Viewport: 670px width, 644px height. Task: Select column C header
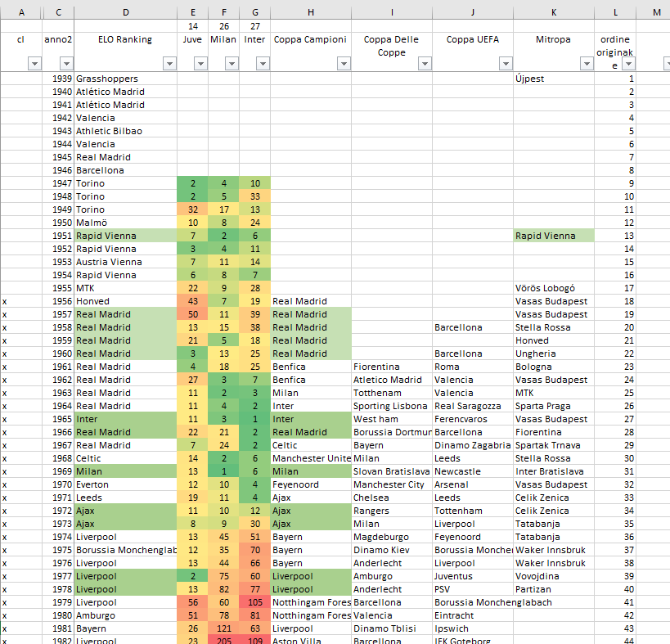pos(59,13)
